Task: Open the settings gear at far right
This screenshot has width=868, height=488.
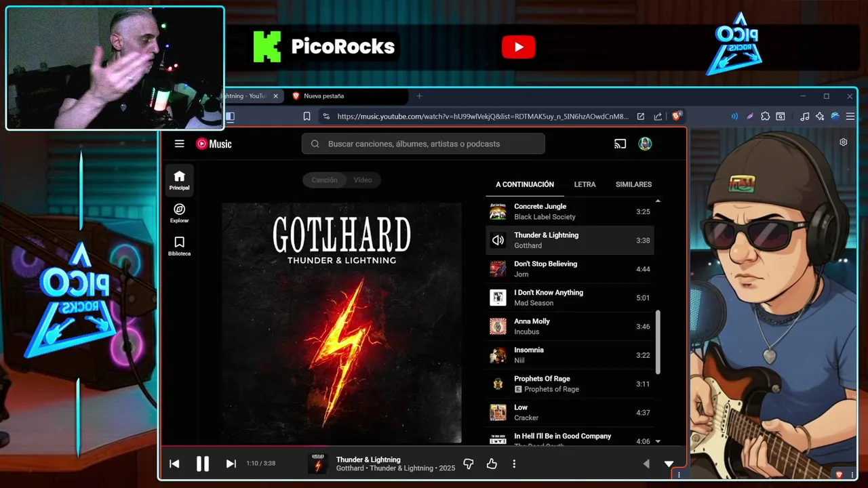Action: pyautogui.click(x=844, y=142)
